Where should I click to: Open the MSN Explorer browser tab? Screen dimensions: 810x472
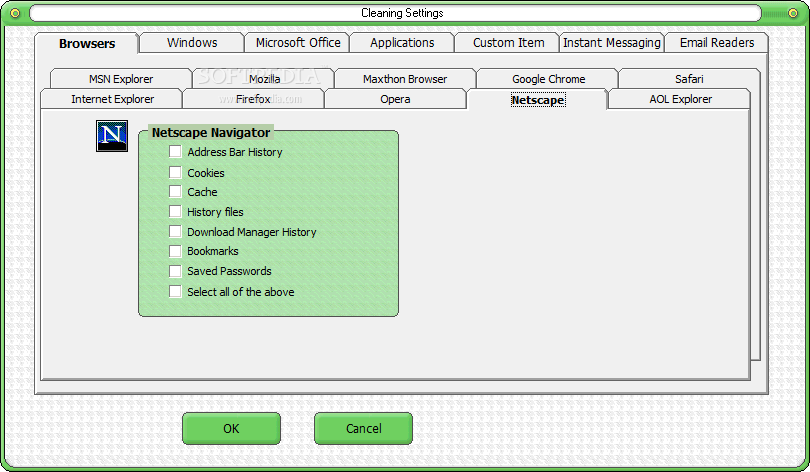click(x=121, y=79)
